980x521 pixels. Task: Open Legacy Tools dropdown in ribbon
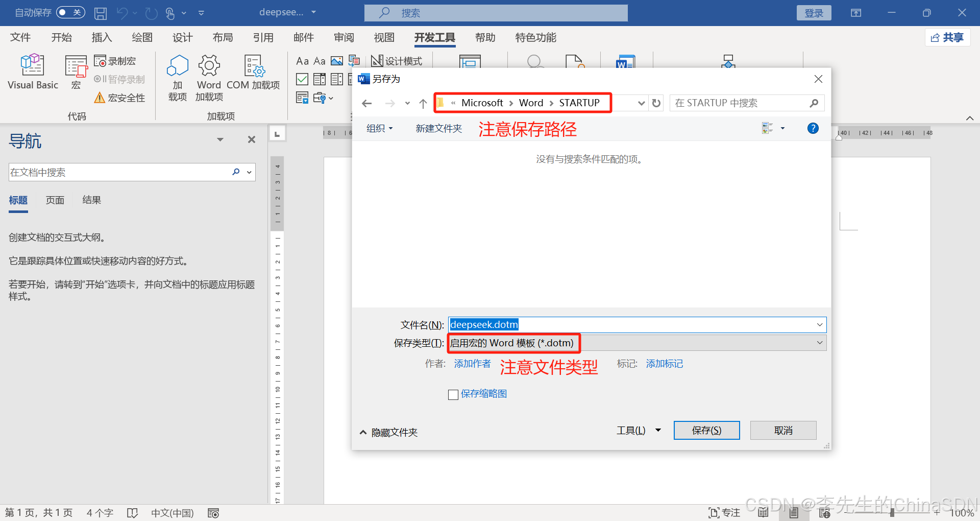323,98
